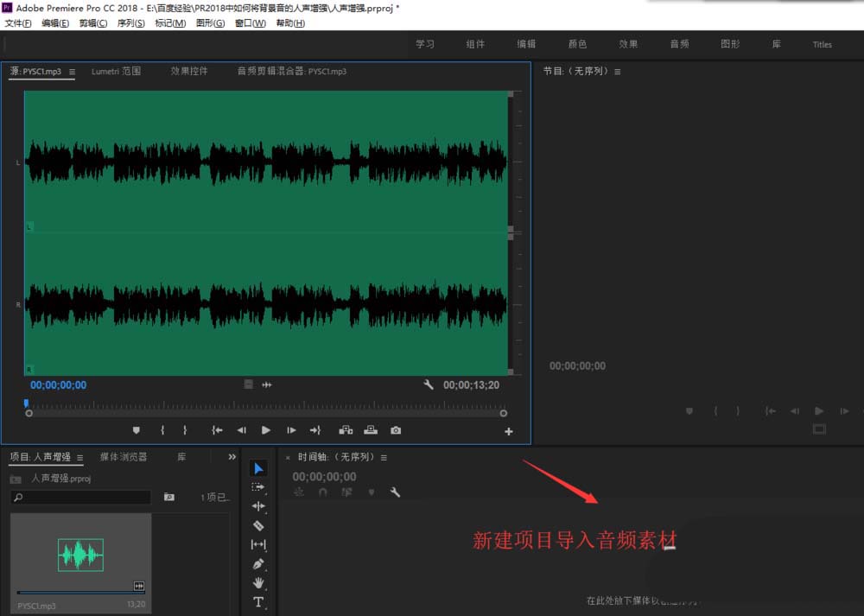Switch to 音频剪辑混合器 tab
Viewport: 864px width, 616px height.
292,71
